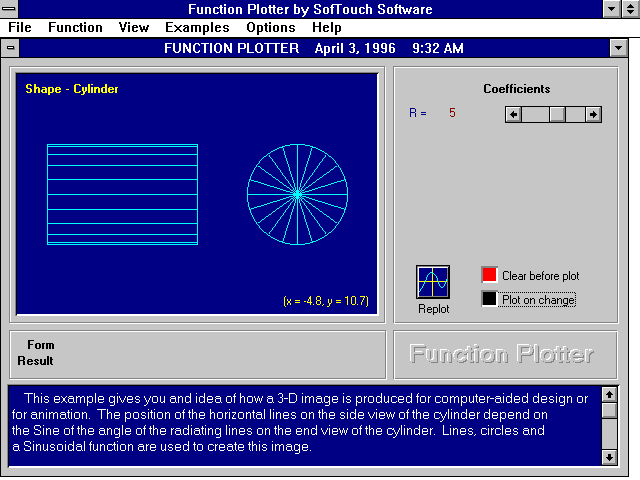Open the File menu
This screenshot has width=640, height=480.
20,28
